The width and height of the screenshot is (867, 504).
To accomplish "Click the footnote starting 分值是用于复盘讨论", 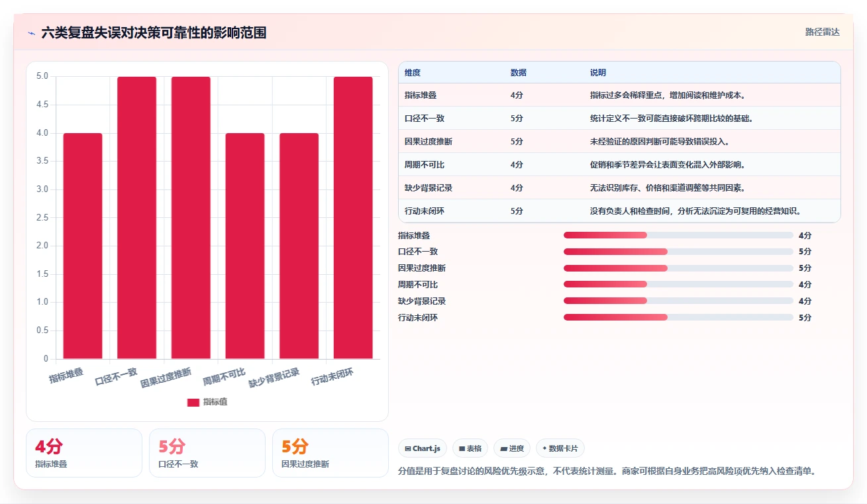I will [x=607, y=472].
